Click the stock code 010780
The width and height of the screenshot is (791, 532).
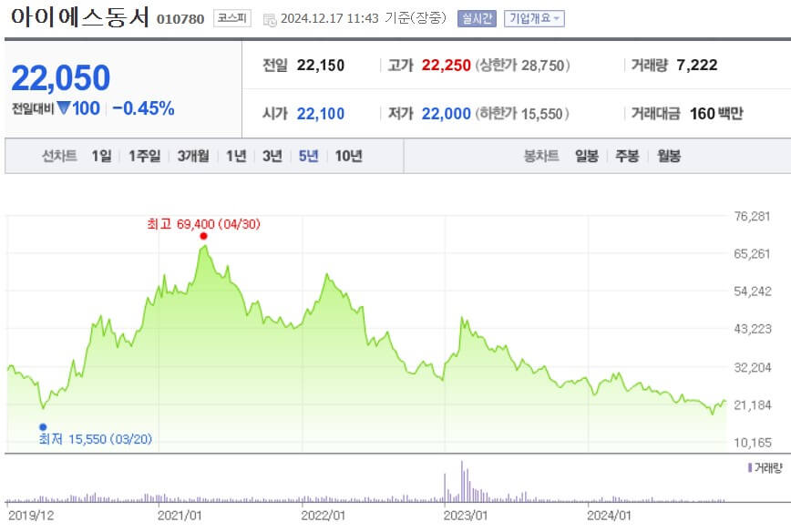180,19
